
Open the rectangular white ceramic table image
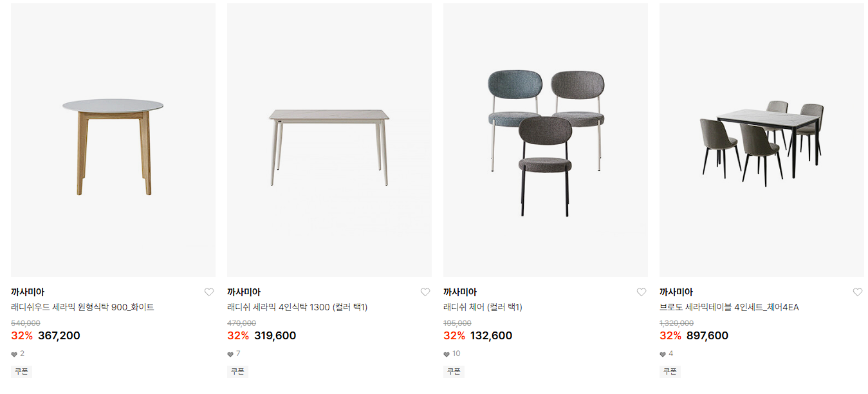(329, 140)
